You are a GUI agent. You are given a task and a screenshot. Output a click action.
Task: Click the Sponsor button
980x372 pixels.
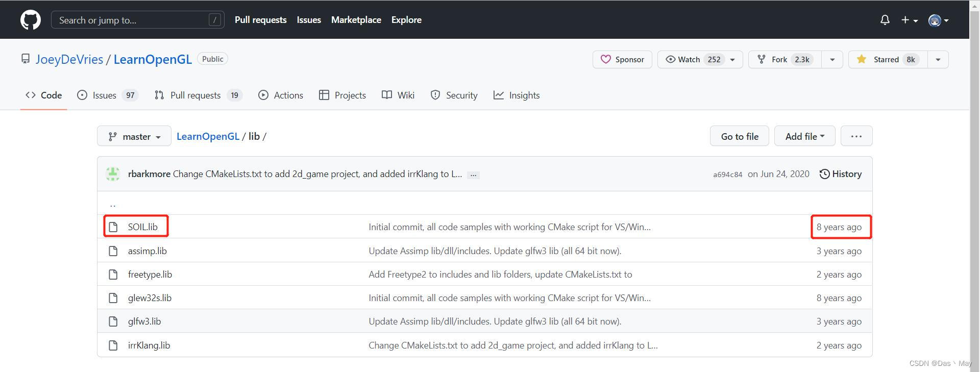tap(622, 59)
